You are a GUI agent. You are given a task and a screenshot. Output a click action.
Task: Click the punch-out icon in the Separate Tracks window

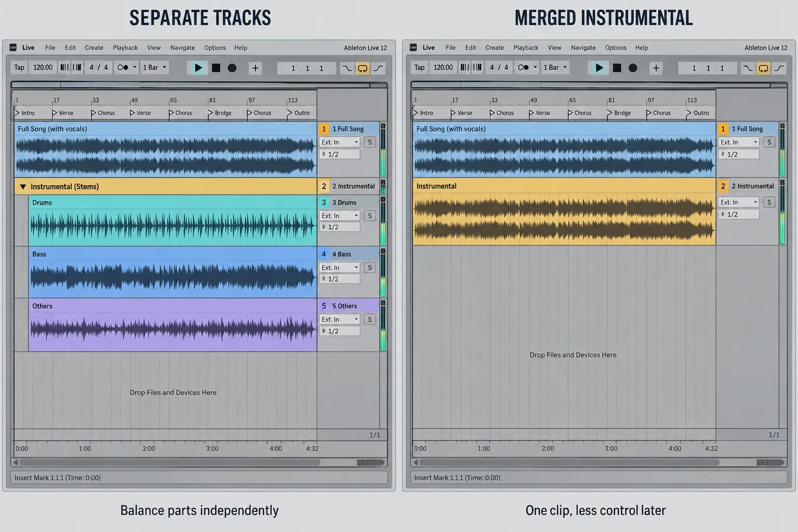(378, 68)
